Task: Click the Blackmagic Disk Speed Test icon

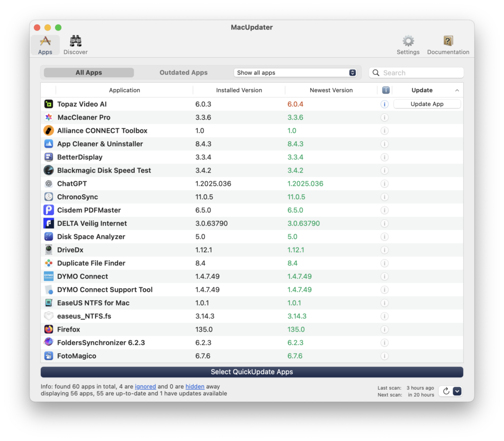Action: point(49,170)
